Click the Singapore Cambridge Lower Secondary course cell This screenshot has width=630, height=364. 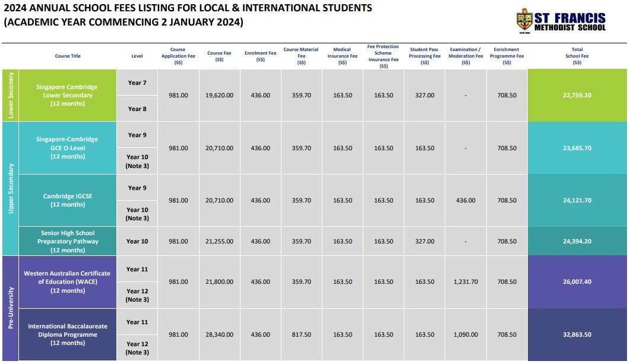click(68, 95)
